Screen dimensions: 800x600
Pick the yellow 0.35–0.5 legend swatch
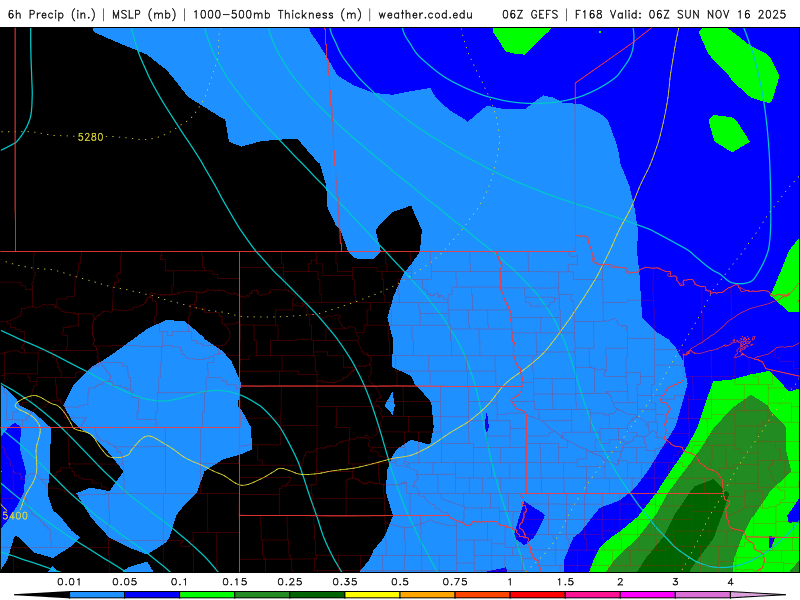click(x=372, y=595)
